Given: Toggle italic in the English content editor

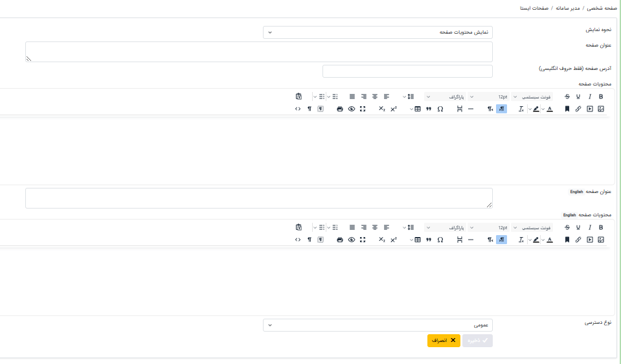Looking at the screenshot, I should [x=590, y=227].
